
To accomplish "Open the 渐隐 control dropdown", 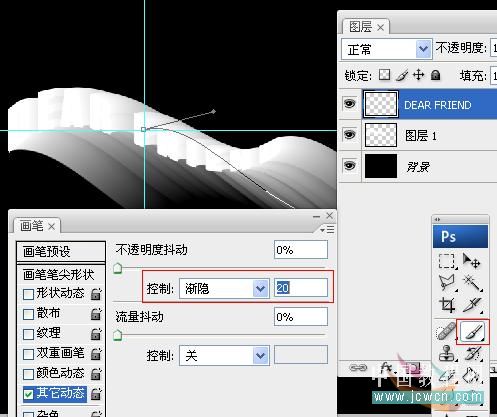I will (224, 288).
